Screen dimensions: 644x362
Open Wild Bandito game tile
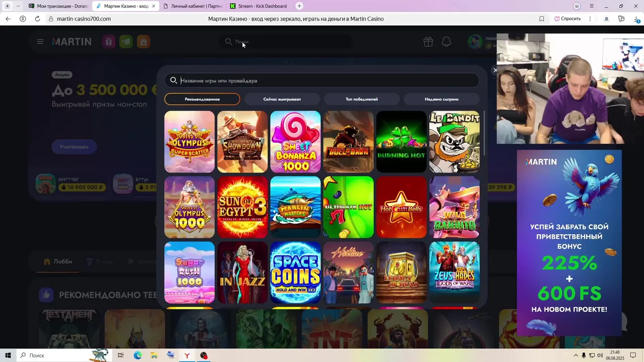(x=454, y=207)
